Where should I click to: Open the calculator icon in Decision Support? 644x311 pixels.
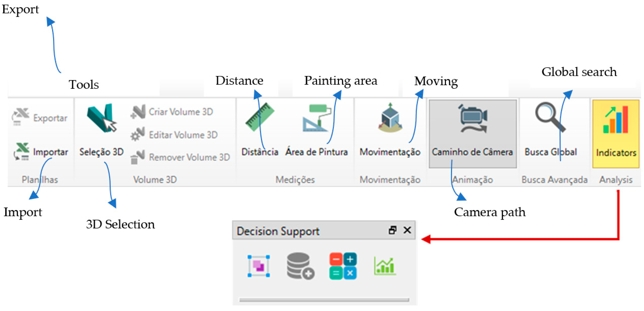343,266
